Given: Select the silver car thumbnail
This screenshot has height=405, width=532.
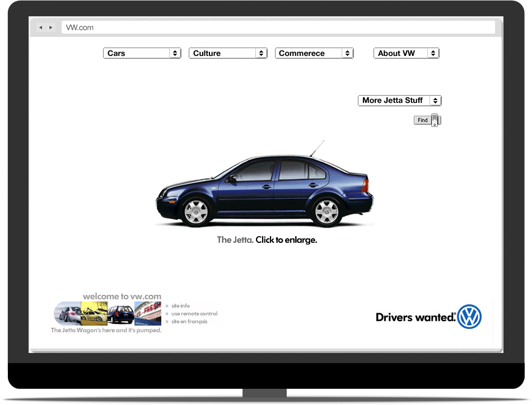Looking at the screenshot, I should coord(68,313).
